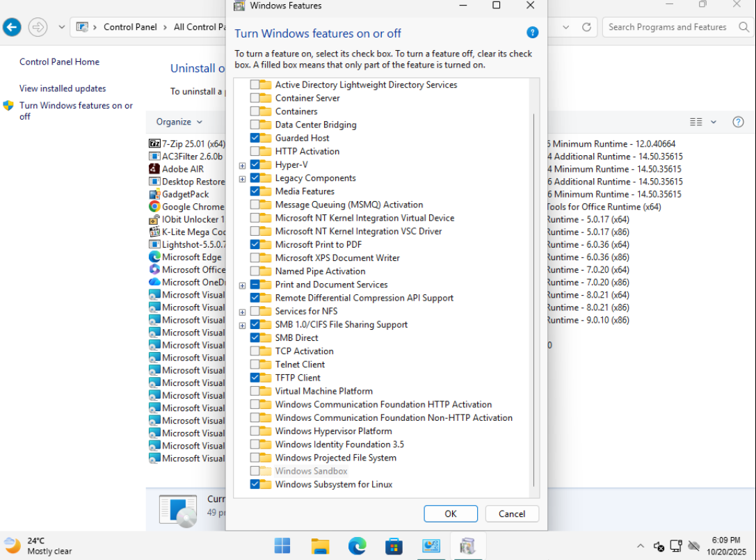This screenshot has width=756, height=560.
Task: Launch Microsoft Edge from the taskbar
Action: tap(357, 545)
